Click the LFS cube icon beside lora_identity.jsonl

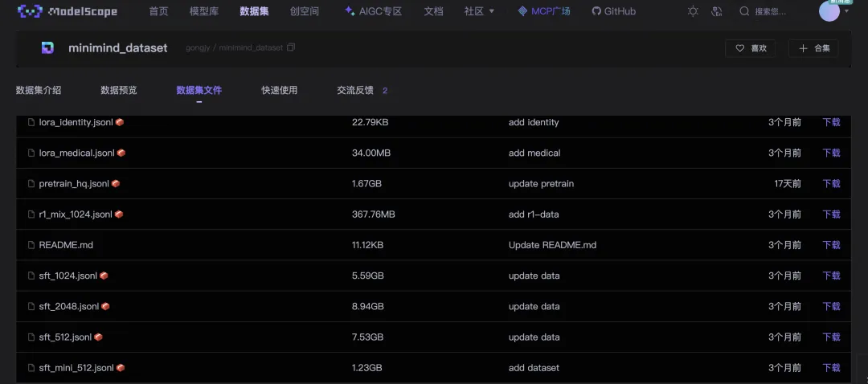[x=120, y=122]
